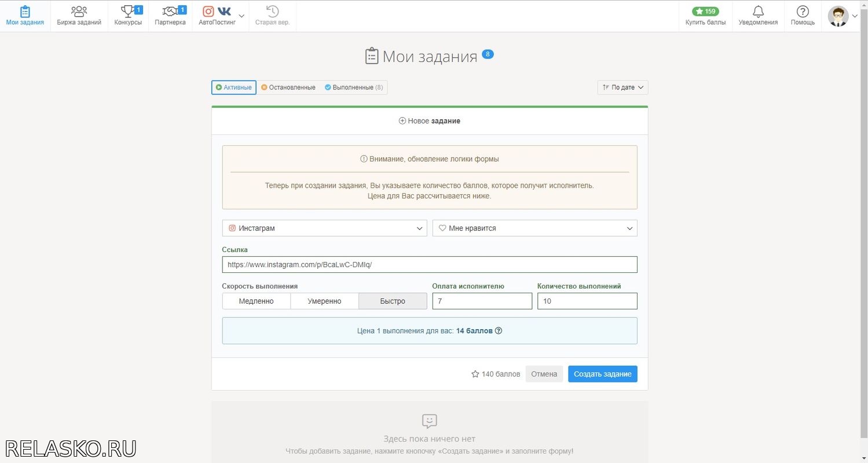Click the Создать задание button
The image size is (868, 463).
coord(602,374)
